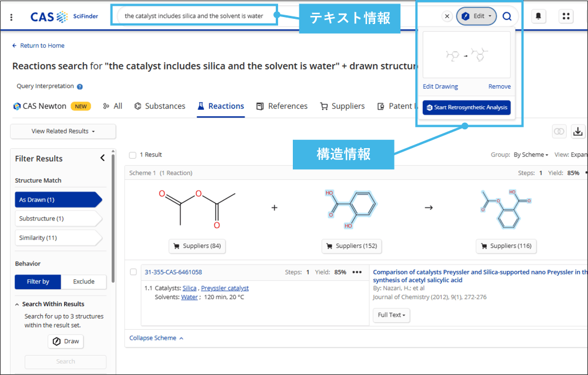Screen dimensions: 588x375
Task: Open Group By Scheme dropdown
Action: click(531, 155)
